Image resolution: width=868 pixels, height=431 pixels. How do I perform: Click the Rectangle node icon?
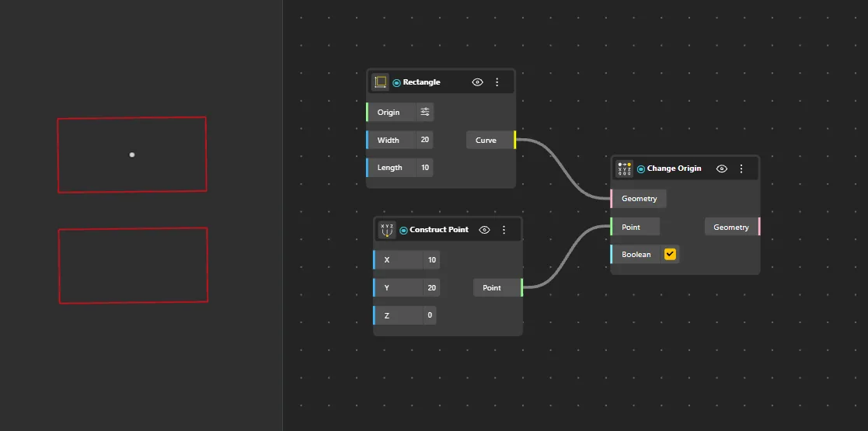(x=380, y=82)
